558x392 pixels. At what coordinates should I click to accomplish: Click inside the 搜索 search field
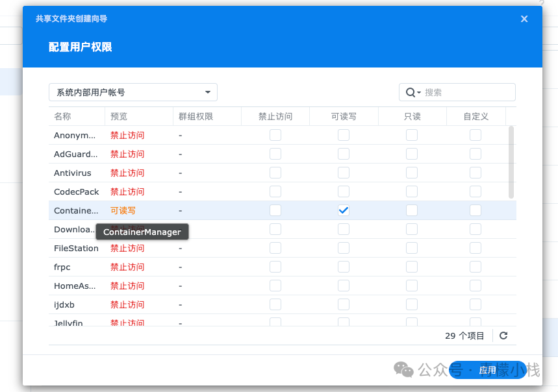pyautogui.click(x=461, y=92)
